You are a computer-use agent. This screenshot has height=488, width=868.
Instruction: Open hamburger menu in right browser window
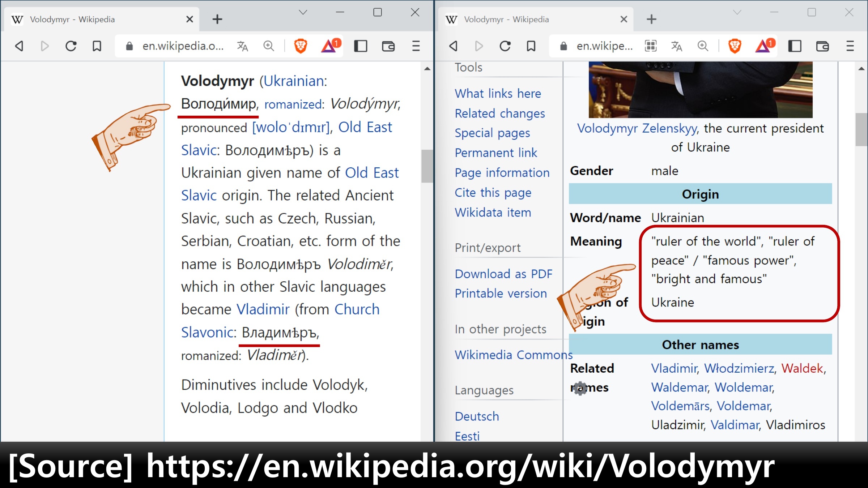pyautogui.click(x=850, y=46)
